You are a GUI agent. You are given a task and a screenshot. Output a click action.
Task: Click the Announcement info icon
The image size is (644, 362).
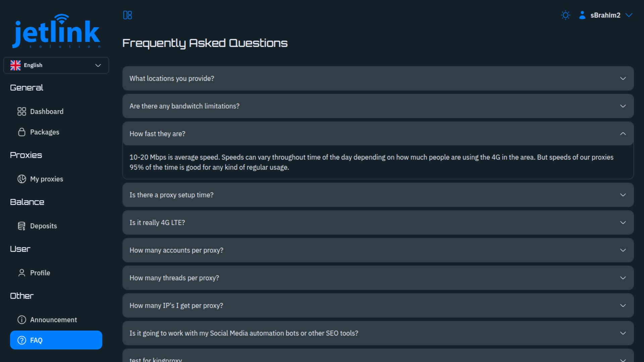click(22, 320)
